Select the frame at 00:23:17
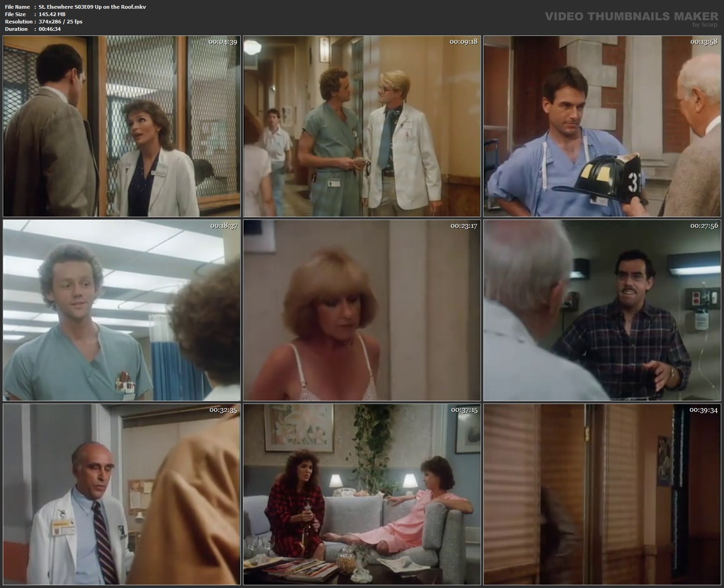The height and width of the screenshot is (588, 724). (x=362, y=310)
